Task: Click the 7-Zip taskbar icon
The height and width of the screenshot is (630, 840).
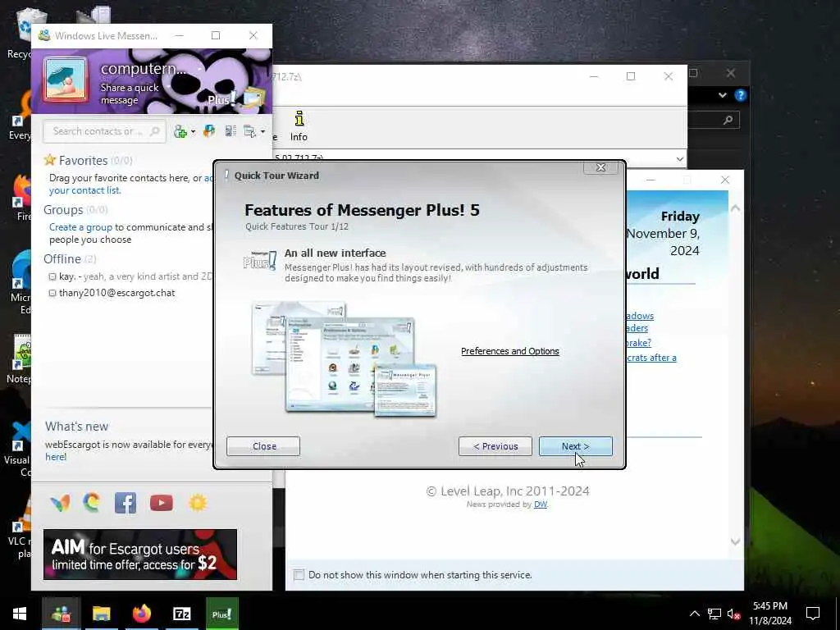Action: tap(181, 614)
